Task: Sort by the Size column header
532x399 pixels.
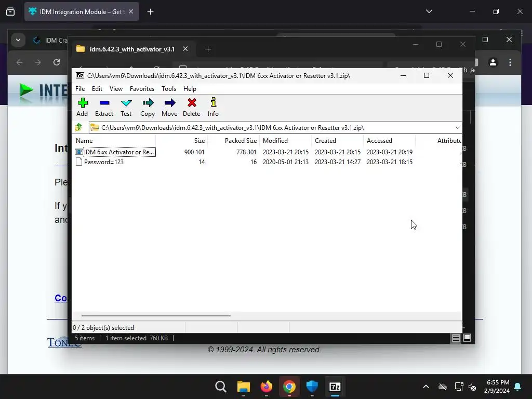Action: click(x=182, y=140)
